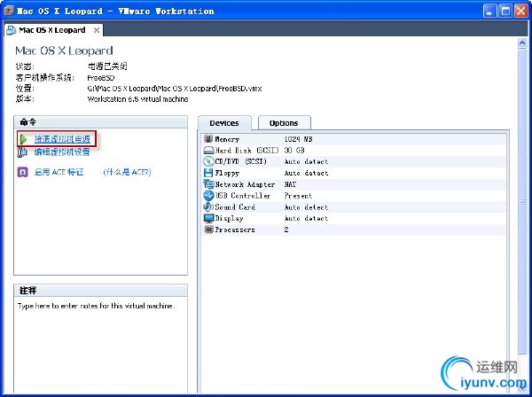Click the Floppy 'Auto detect' value
The width and height of the screenshot is (532, 397).
[306, 173]
